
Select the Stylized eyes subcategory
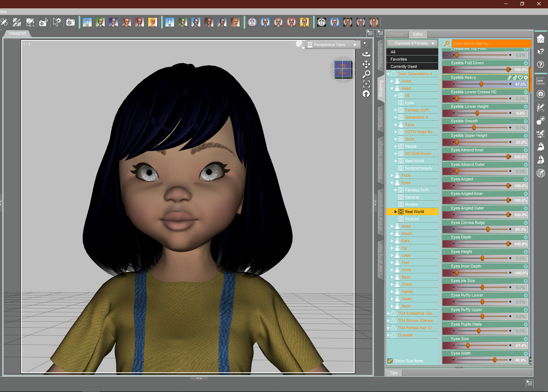click(412, 219)
